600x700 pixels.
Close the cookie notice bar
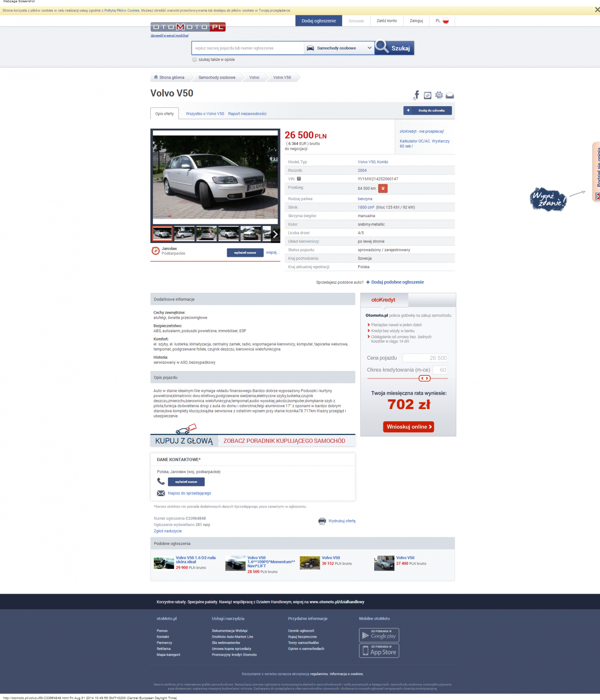(x=597, y=10)
